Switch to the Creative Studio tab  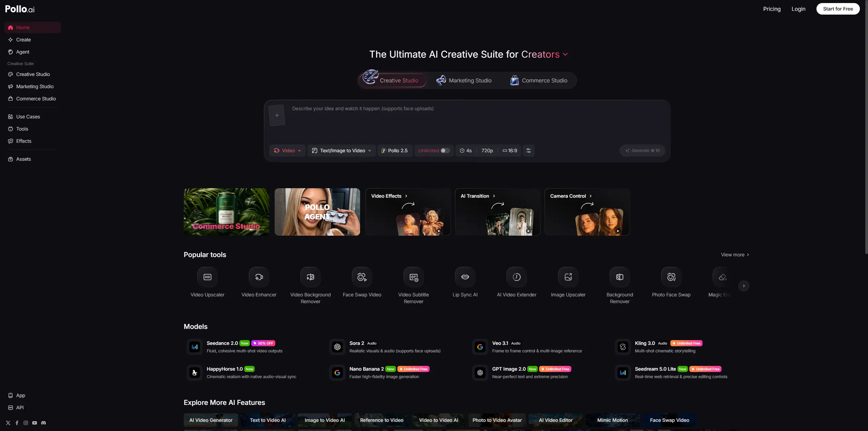point(393,80)
